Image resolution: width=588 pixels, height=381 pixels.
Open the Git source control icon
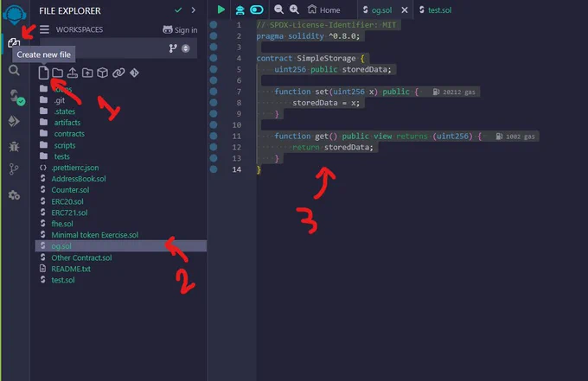click(x=14, y=169)
